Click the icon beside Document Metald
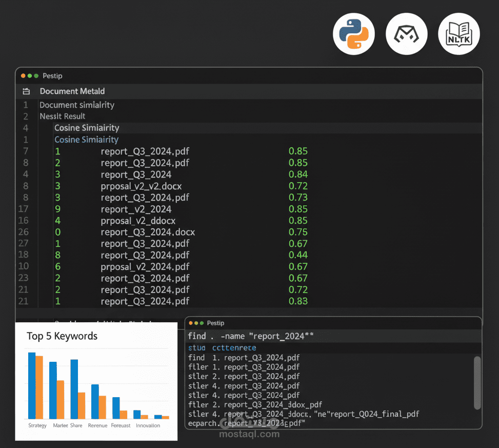The height and width of the screenshot is (448, 499). pyautogui.click(x=27, y=91)
